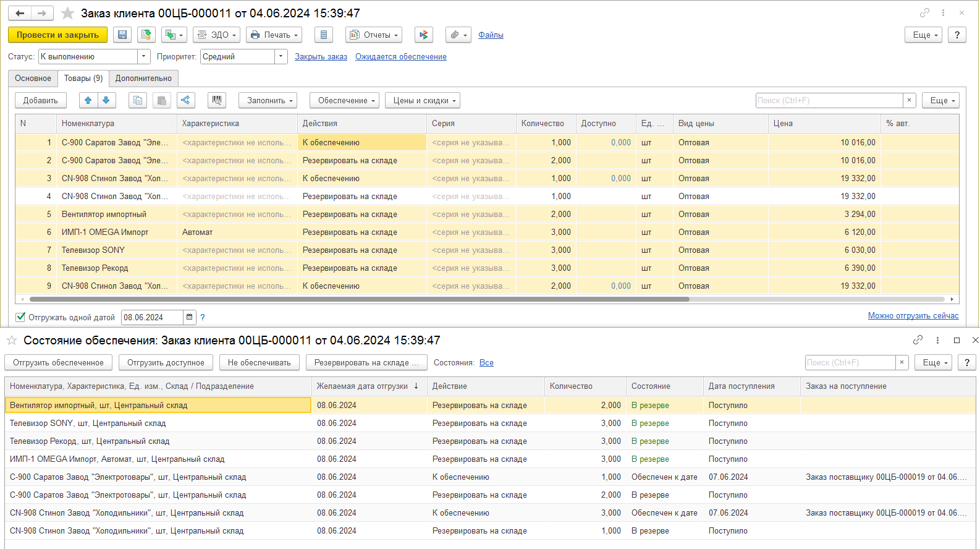
Task: Click the colored play arrow icon
Action: (424, 35)
